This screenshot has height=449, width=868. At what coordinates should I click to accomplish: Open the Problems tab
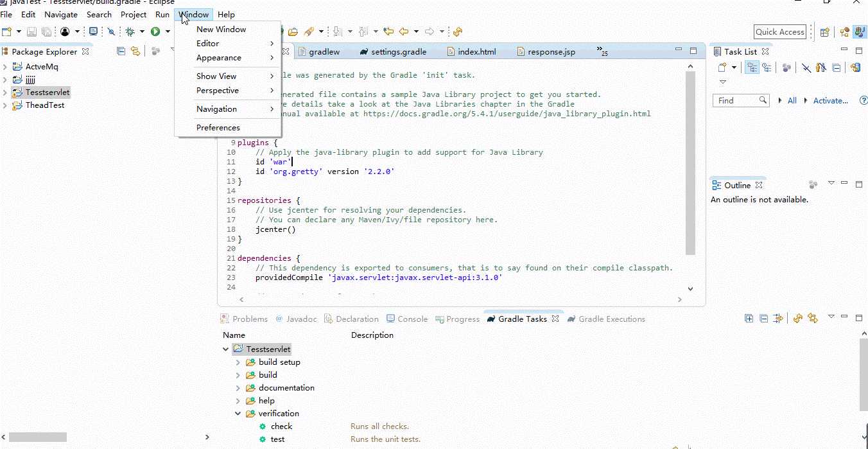pos(244,319)
